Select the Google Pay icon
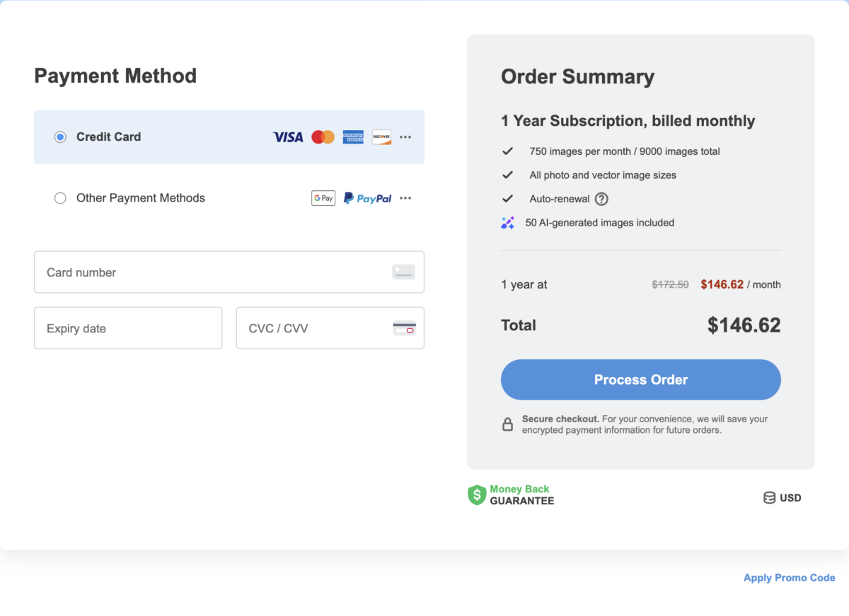The height and width of the screenshot is (616, 849). click(x=323, y=198)
